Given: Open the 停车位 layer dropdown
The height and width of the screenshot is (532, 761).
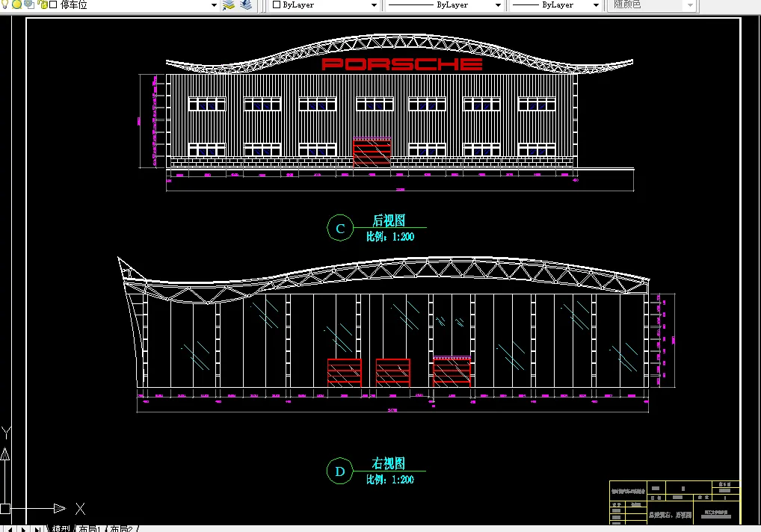Looking at the screenshot, I should point(214,4).
